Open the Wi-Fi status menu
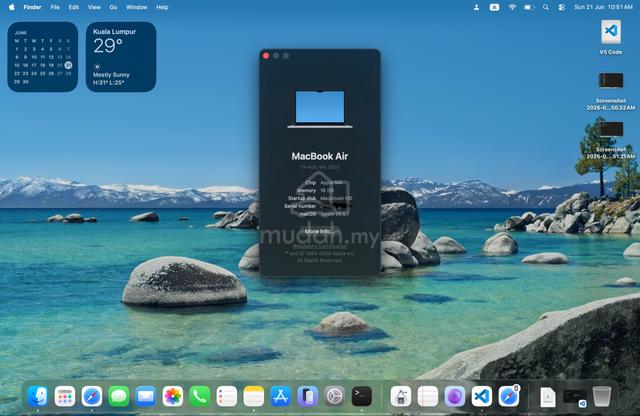640x416 pixels. click(x=512, y=7)
